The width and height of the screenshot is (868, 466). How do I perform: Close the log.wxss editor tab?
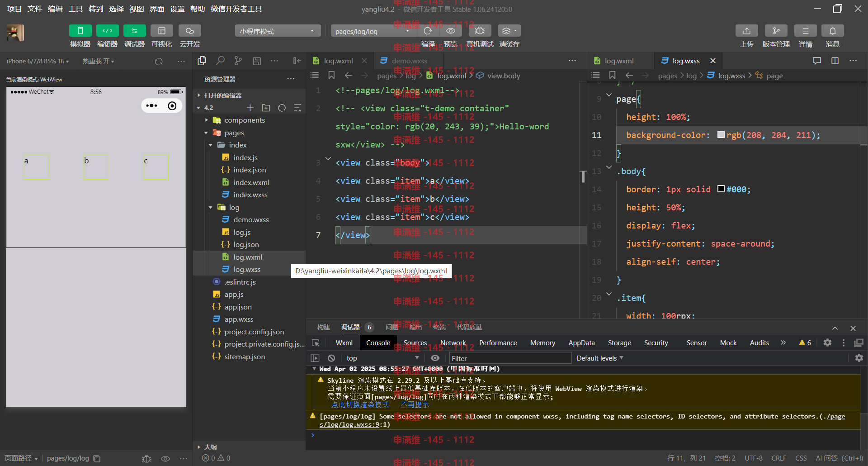click(713, 61)
